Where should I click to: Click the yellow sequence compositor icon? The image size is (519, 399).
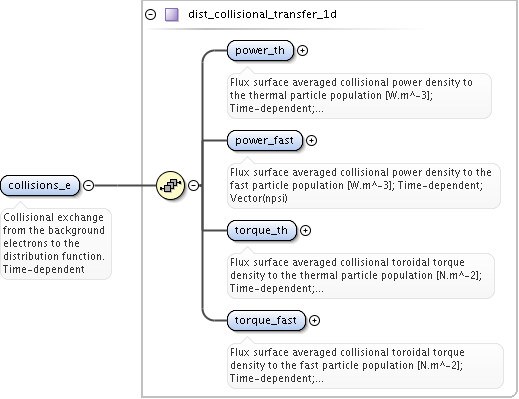tap(170, 185)
